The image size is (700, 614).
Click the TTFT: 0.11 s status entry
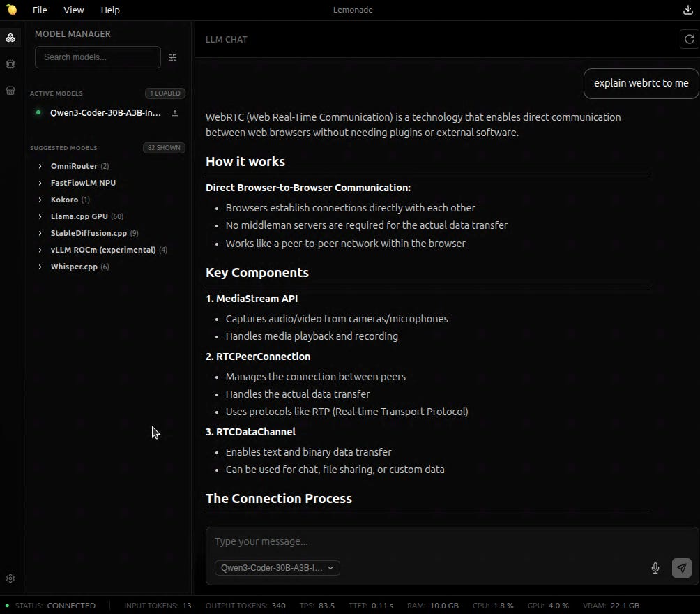coord(371,606)
